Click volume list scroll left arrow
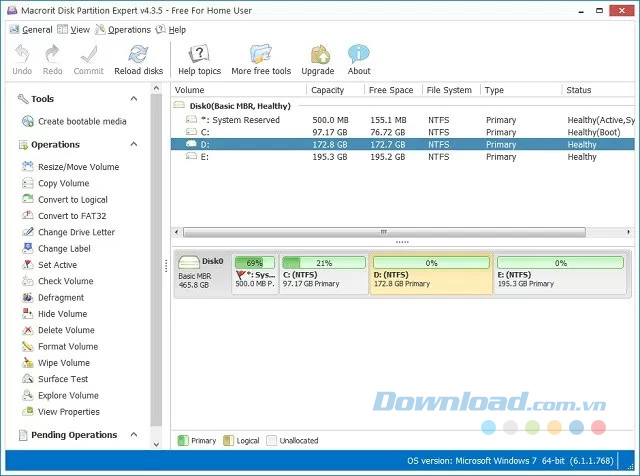Image resolution: width=640 pixels, height=476 pixels. click(176, 232)
